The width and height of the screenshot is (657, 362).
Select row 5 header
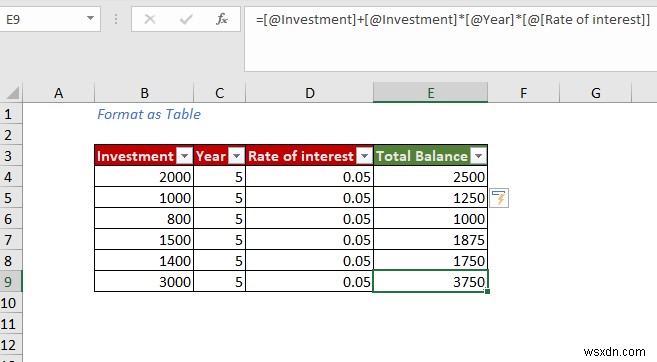click(x=11, y=198)
